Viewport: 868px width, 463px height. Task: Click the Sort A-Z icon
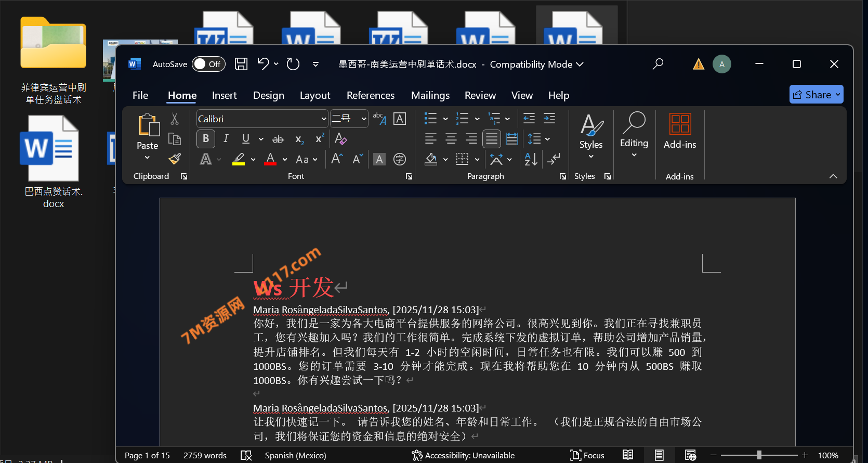[531, 159]
